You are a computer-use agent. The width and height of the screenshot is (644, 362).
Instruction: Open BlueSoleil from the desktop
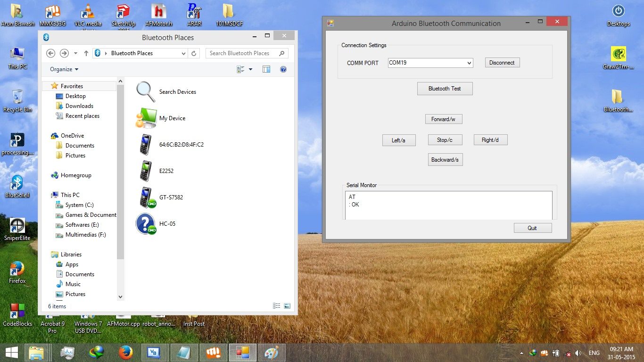click(17, 184)
